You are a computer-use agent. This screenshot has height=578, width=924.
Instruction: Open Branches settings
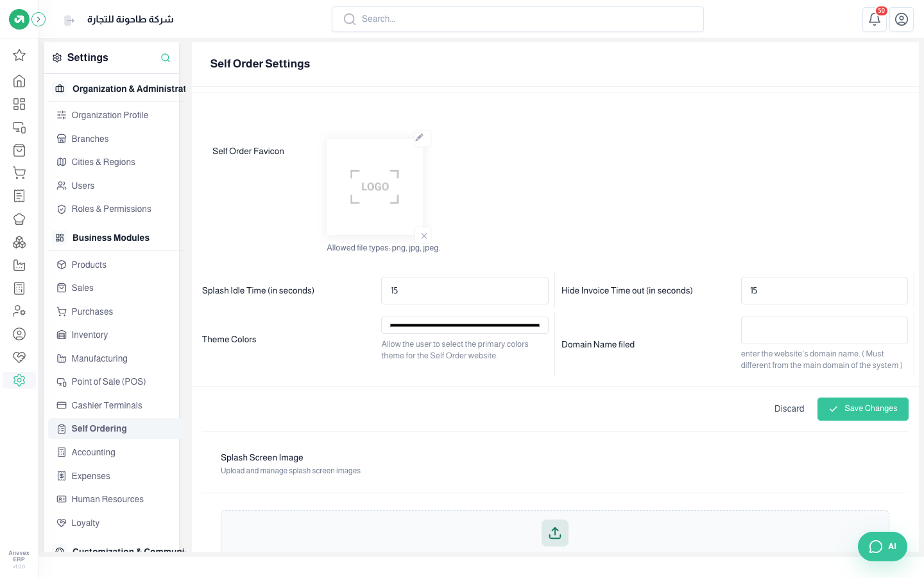coord(90,139)
